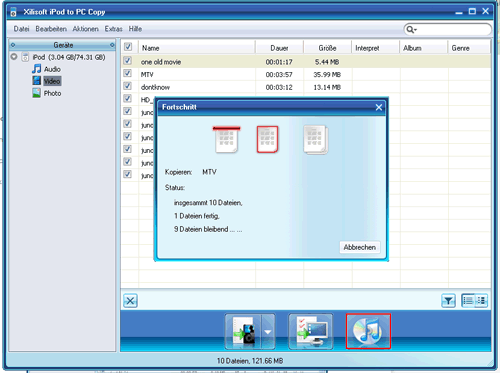Sort by the Album column header
Viewport: 500px width, 373px height.
point(423,48)
